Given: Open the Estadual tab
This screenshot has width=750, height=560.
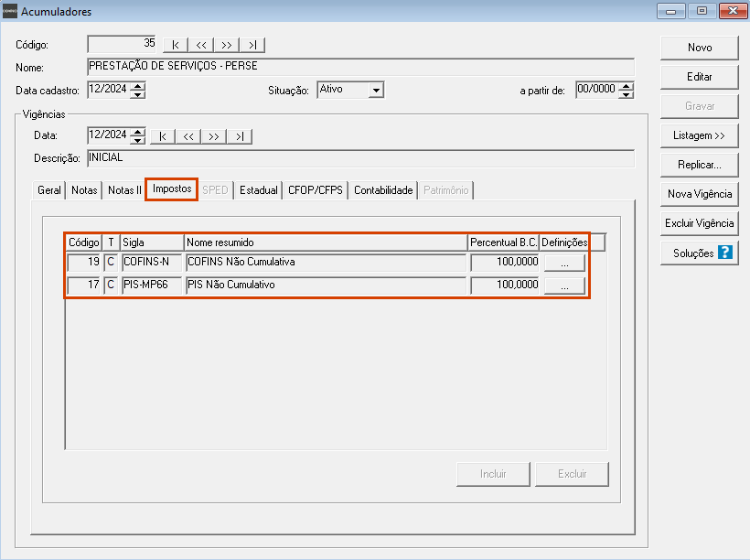Looking at the screenshot, I should pyautogui.click(x=259, y=190).
